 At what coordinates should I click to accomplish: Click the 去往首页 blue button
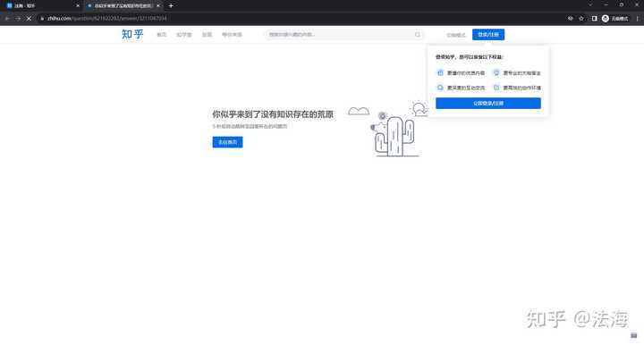227,142
